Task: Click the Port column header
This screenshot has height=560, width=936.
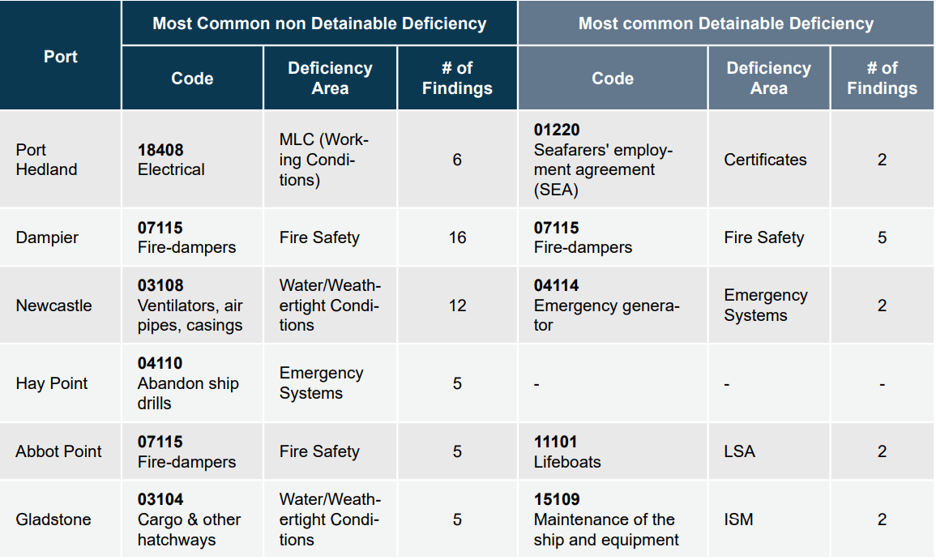Action: click(60, 56)
